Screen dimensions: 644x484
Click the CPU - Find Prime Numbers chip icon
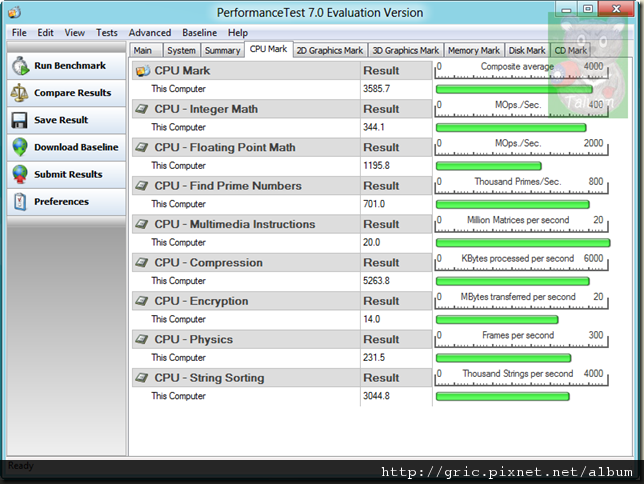(142, 186)
